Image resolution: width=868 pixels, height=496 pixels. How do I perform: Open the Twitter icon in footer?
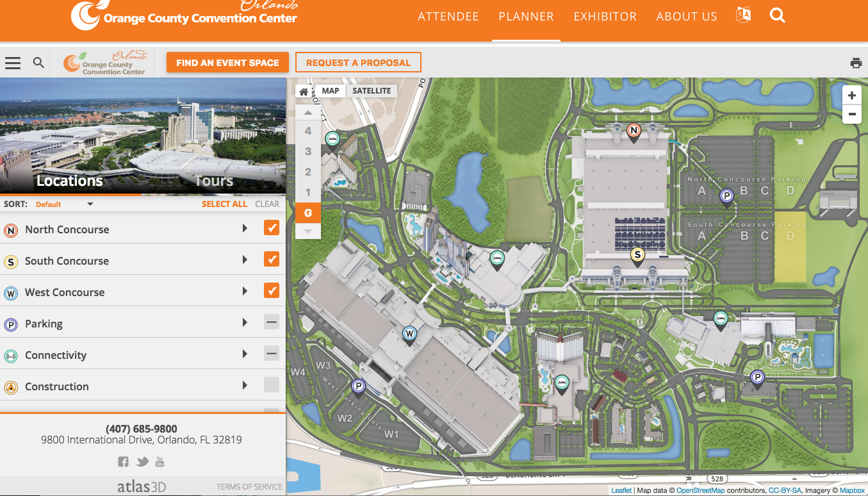[142, 461]
